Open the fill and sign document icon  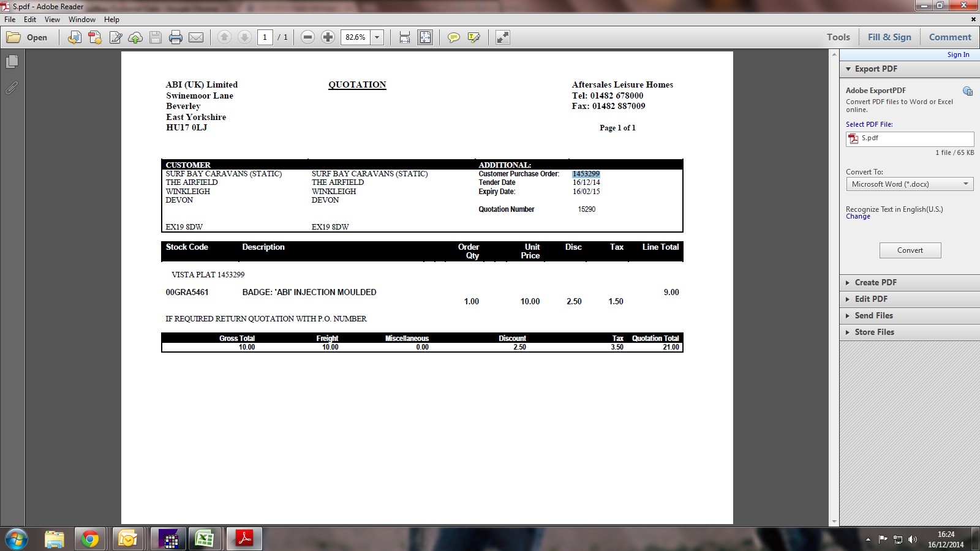click(115, 37)
